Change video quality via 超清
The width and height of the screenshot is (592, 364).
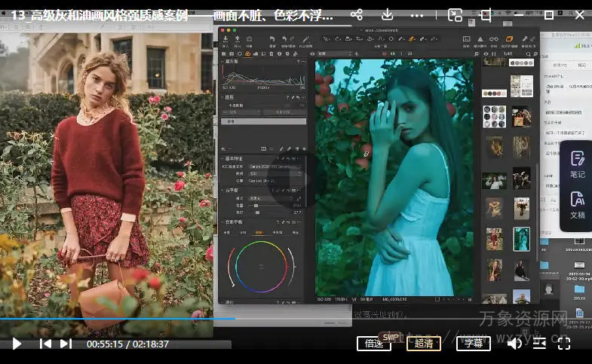pyautogui.click(x=423, y=344)
